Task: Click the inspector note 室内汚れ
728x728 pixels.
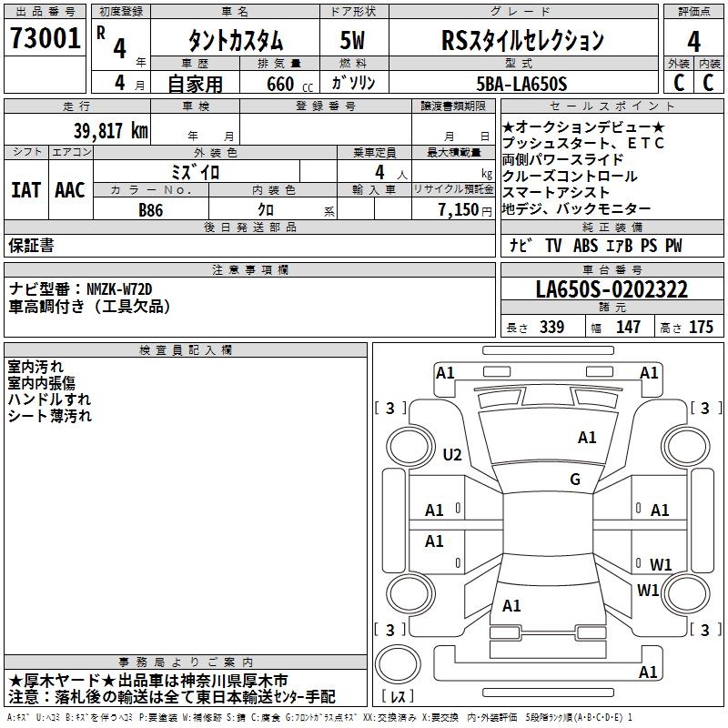Action: [35, 367]
